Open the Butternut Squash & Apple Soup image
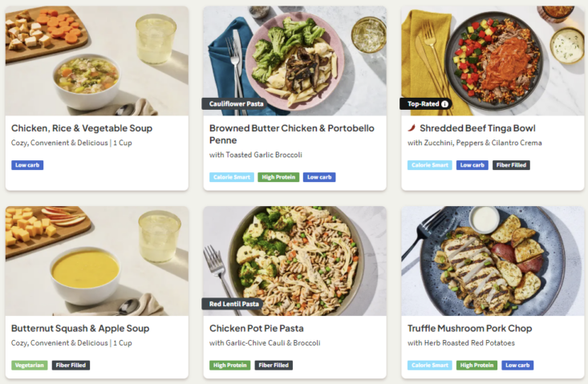The width and height of the screenshot is (588, 384). pyautogui.click(x=97, y=261)
